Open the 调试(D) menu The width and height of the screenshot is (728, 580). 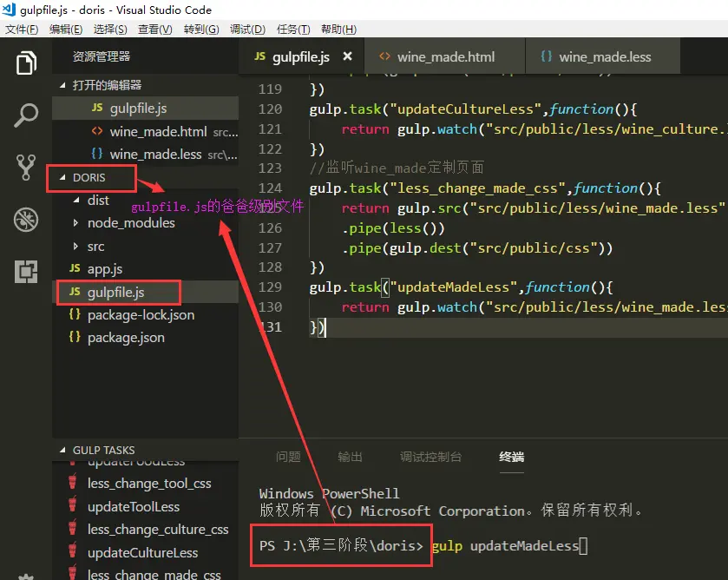tap(247, 30)
